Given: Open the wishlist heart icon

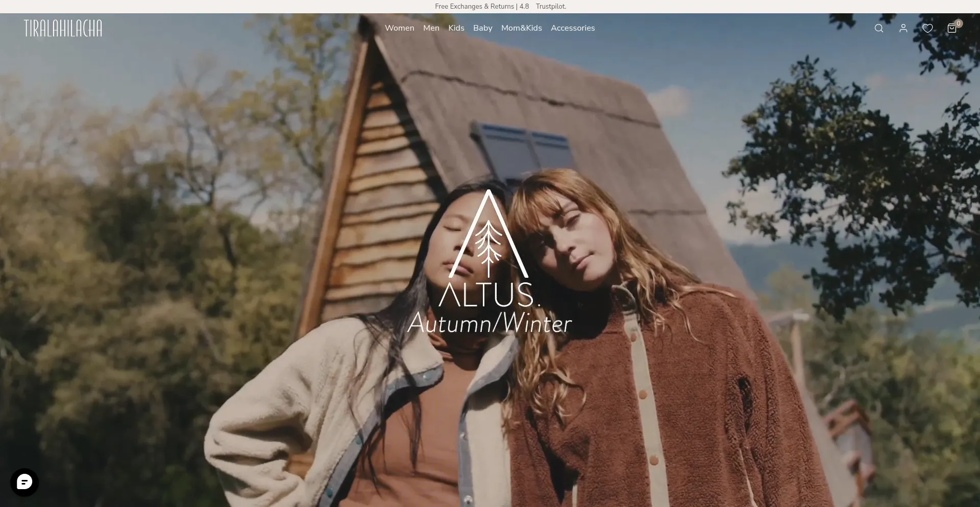Looking at the screenshot, I should click(x=927, y=29).
